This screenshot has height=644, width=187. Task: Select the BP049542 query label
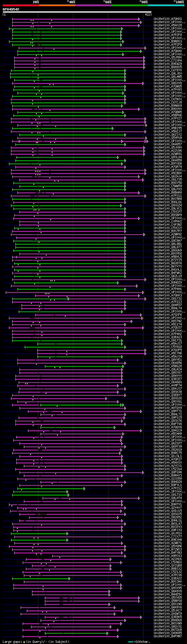coord(11,9)
